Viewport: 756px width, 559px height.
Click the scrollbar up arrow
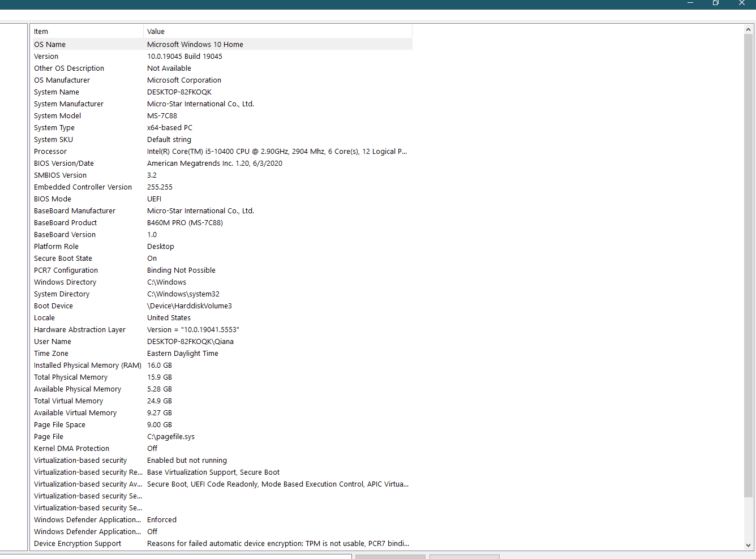[749, 29]
